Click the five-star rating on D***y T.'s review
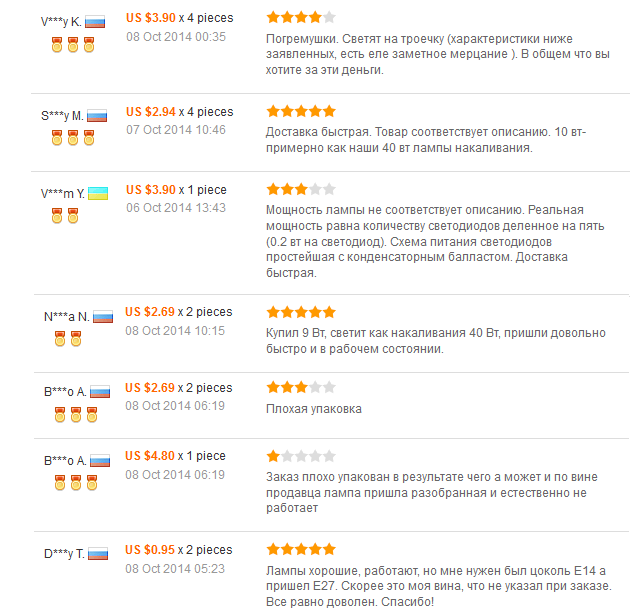Image resolution: width=632 pixels, height=610 pixels. tap(301, 549)
